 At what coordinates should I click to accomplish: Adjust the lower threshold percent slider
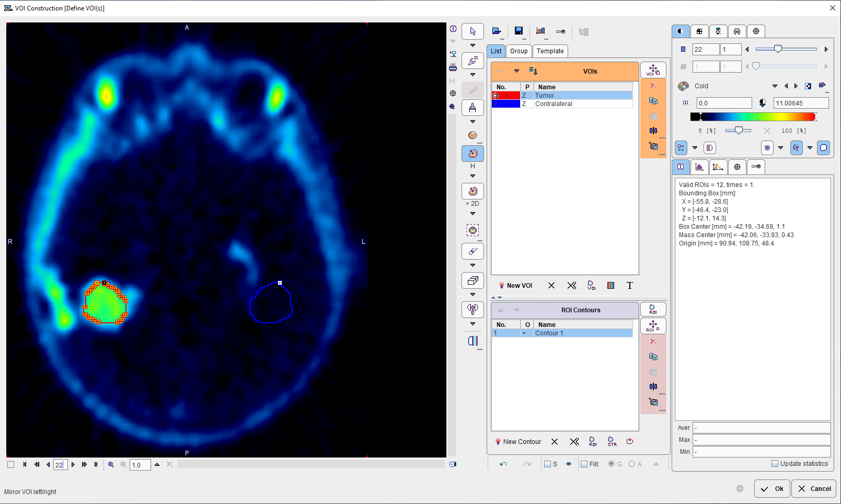point(738,131)
